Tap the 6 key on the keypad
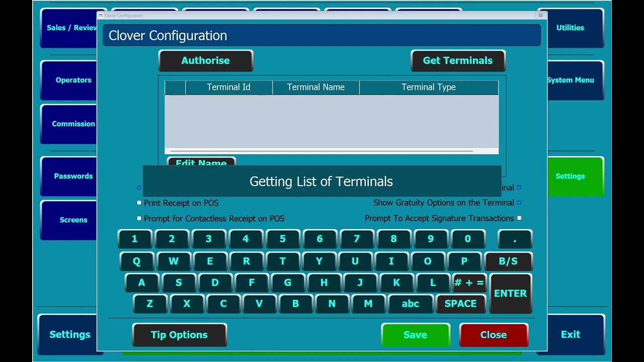 (319, 239)
